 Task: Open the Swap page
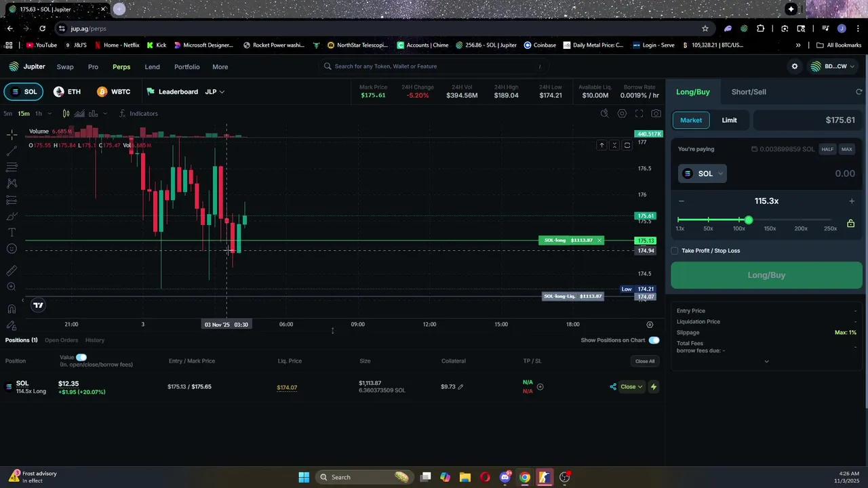[x=65, y=66]
